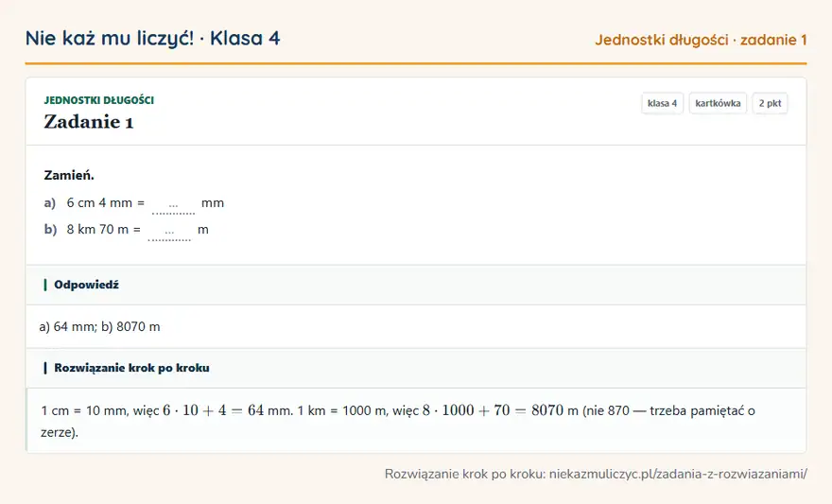Click the 'kartkówka' tag
Screen dimensions: 832x504
718,103
